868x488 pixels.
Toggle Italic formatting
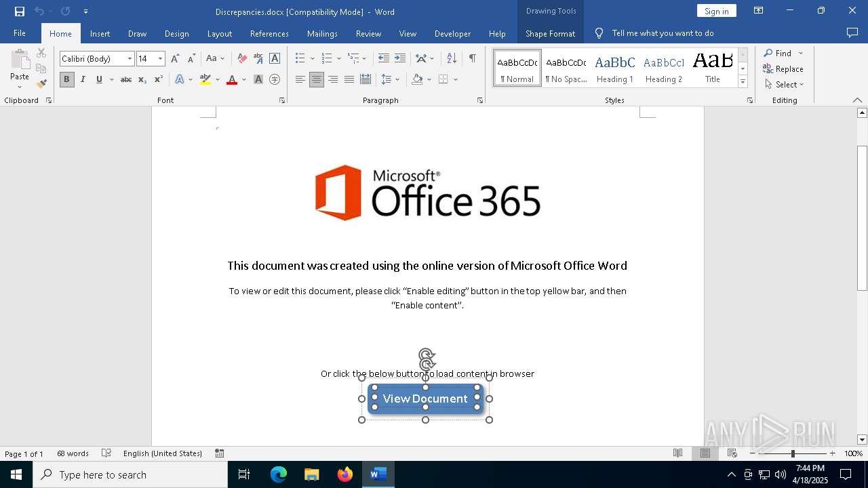(83, 79)
